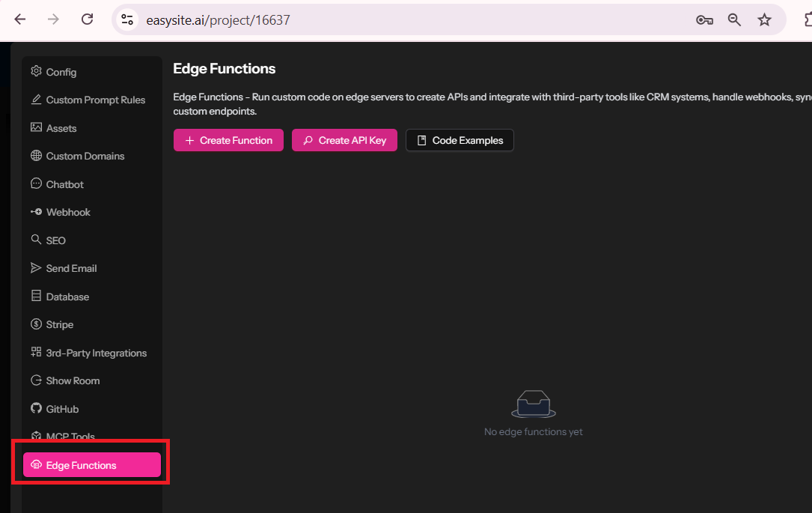Click the Stripe dollar icon
Viewport: 812px width, 513px height.
pos(36,324)
